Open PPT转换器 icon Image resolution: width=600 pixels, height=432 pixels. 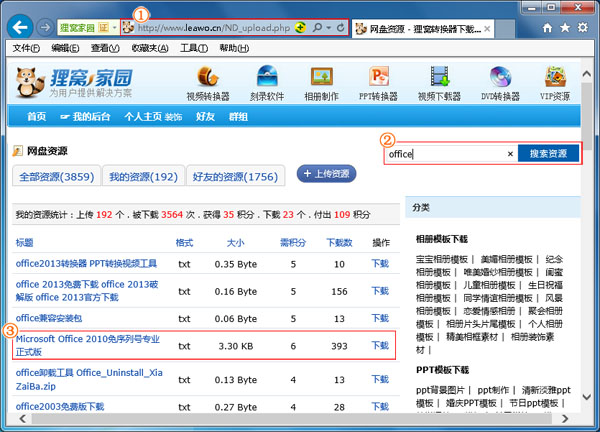click(378, 76)
